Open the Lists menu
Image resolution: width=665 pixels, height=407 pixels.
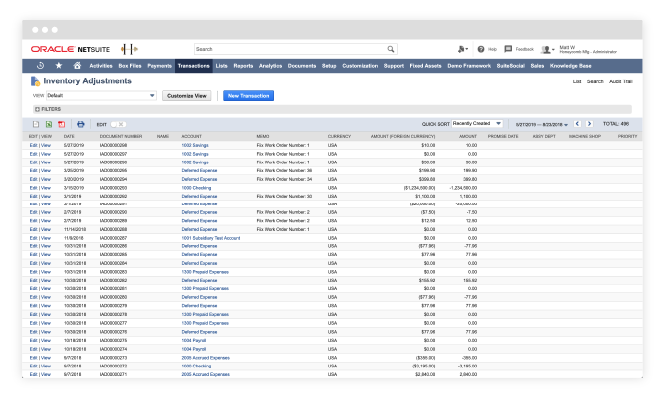pos(221,66)
